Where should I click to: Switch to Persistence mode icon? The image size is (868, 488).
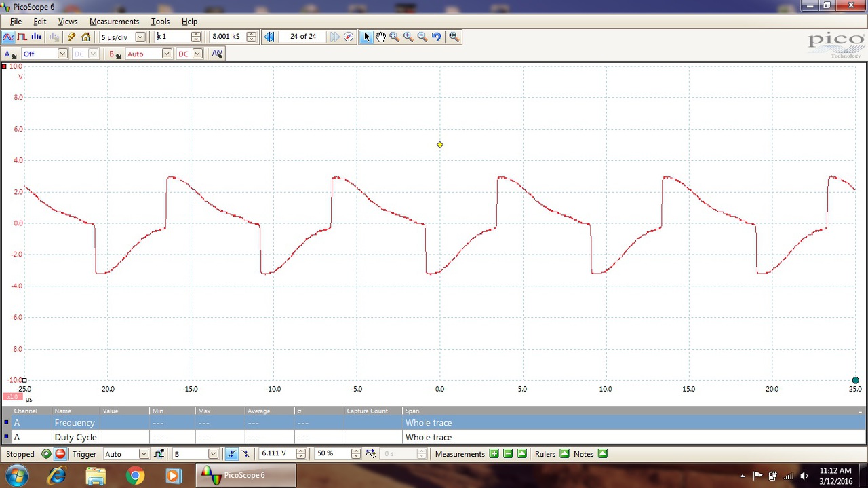(22, 37)
